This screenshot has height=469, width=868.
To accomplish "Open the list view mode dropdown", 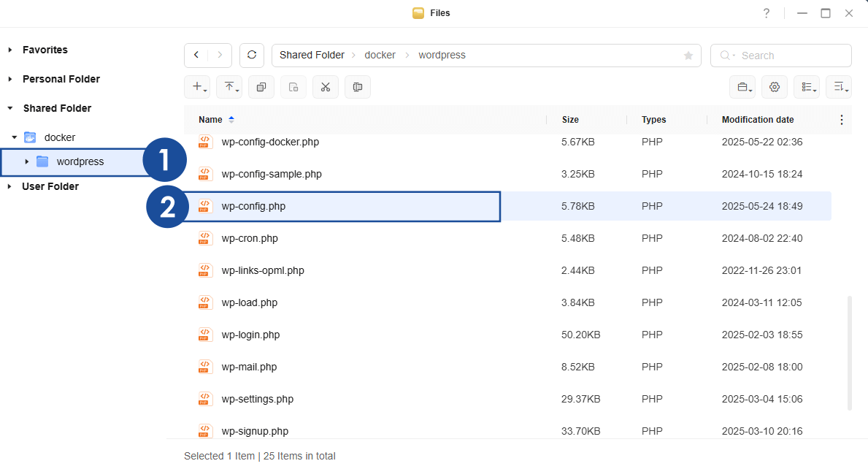I will pos(807,87).
